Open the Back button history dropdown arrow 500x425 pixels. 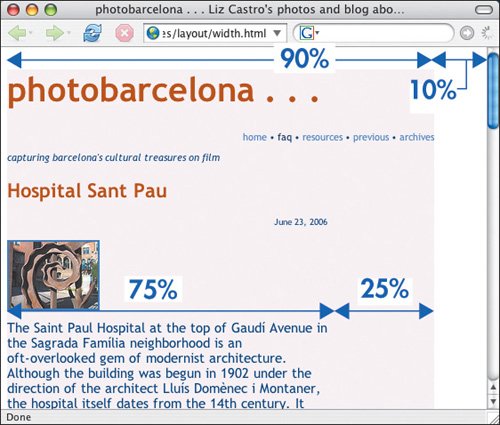(31, 33)
